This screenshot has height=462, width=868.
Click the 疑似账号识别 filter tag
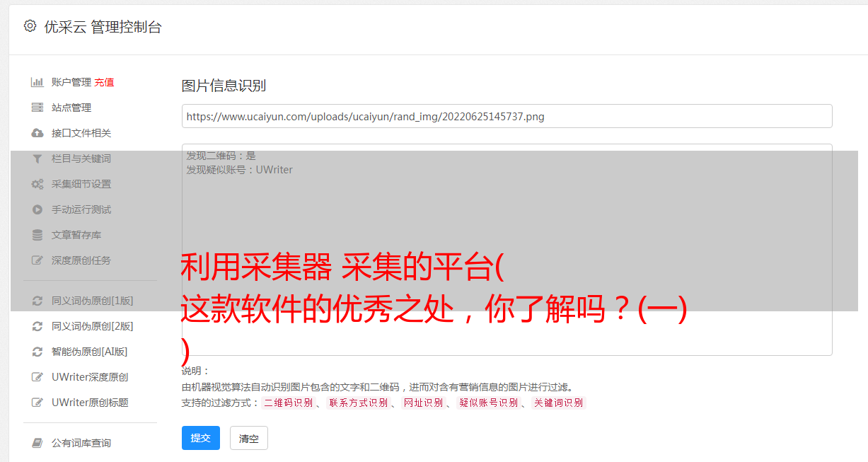click(489, 403)
